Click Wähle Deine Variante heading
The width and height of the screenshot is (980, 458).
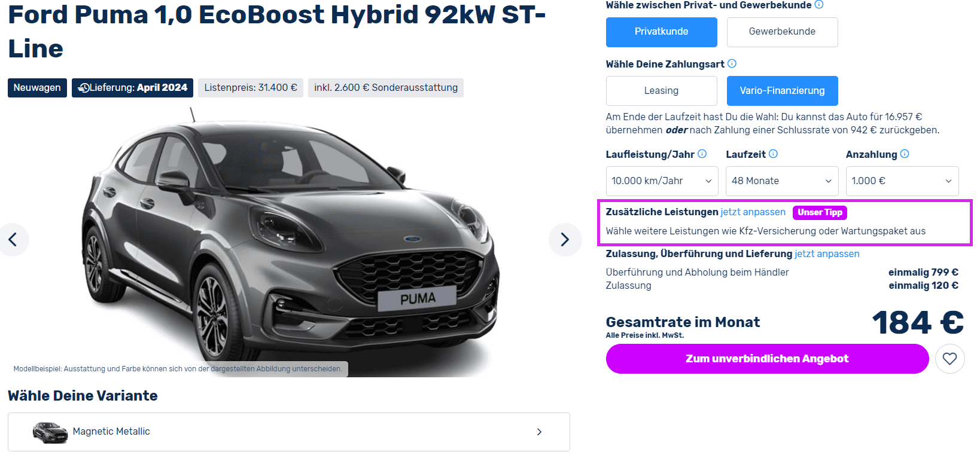(83, 396)
